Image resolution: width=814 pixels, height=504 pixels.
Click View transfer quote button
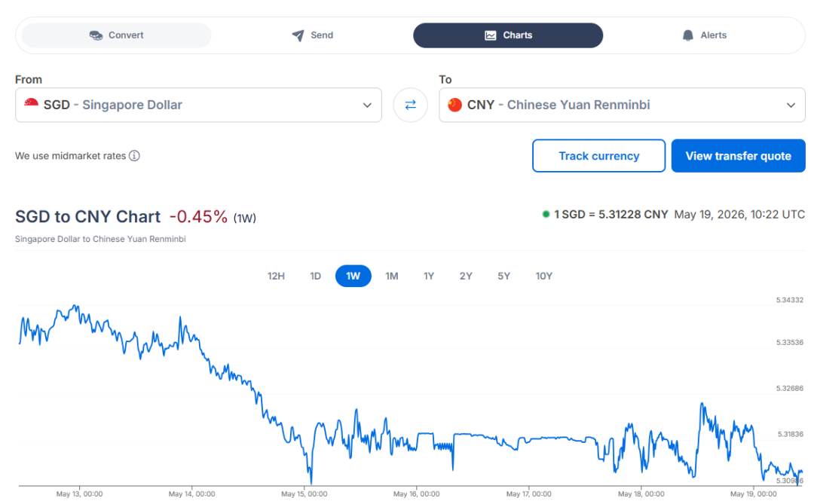click(738, 156)
